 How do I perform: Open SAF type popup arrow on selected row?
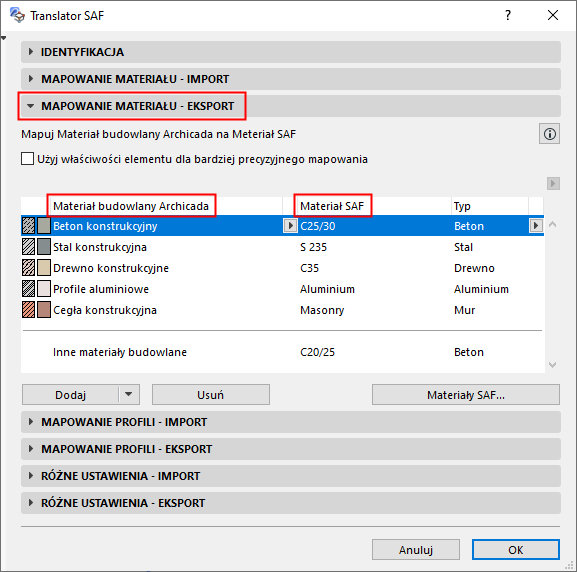point(536,226)
